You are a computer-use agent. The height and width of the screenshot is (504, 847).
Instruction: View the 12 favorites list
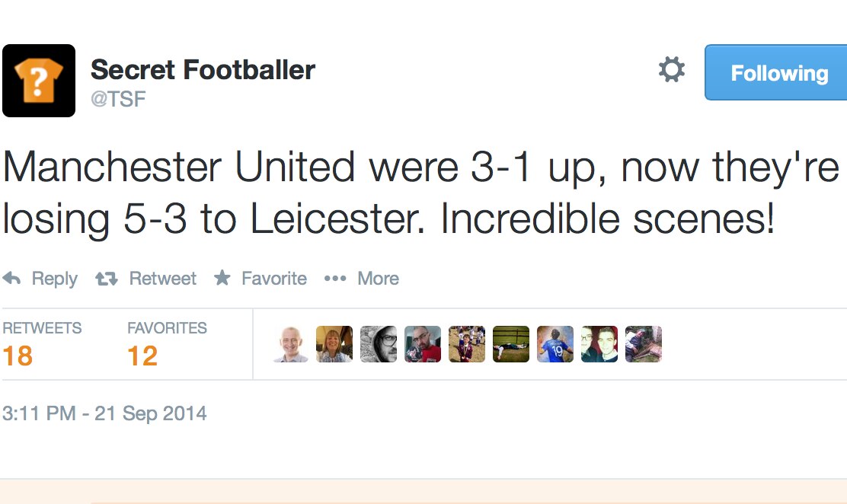(142, 356)
